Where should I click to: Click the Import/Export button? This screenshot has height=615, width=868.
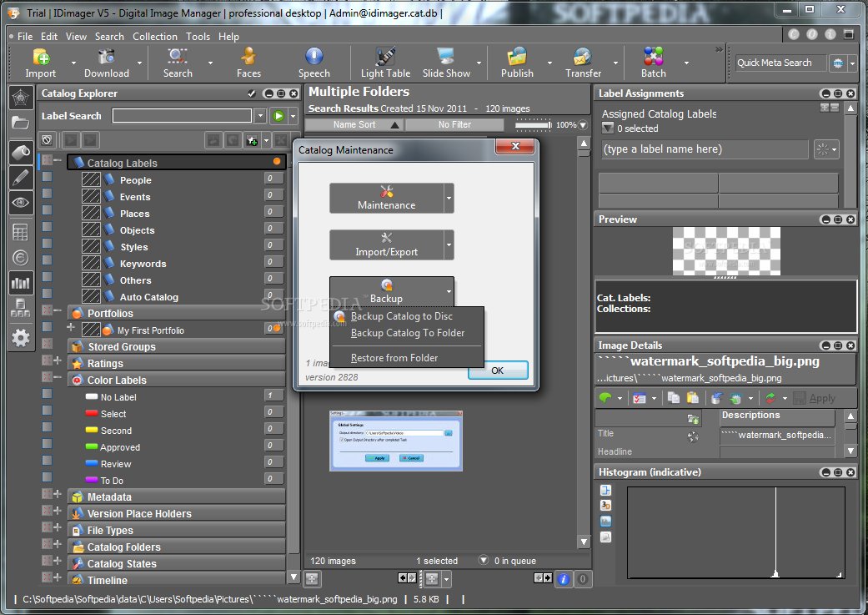386,244
